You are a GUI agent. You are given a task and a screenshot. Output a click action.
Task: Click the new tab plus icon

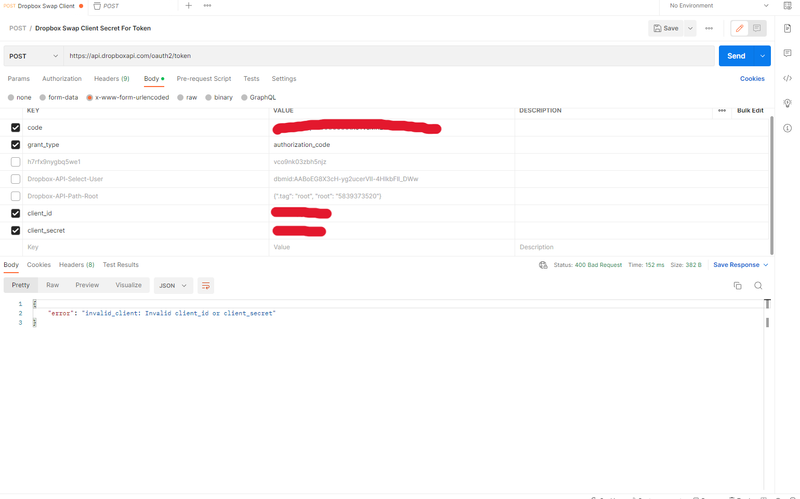click(x=188, y=6)
